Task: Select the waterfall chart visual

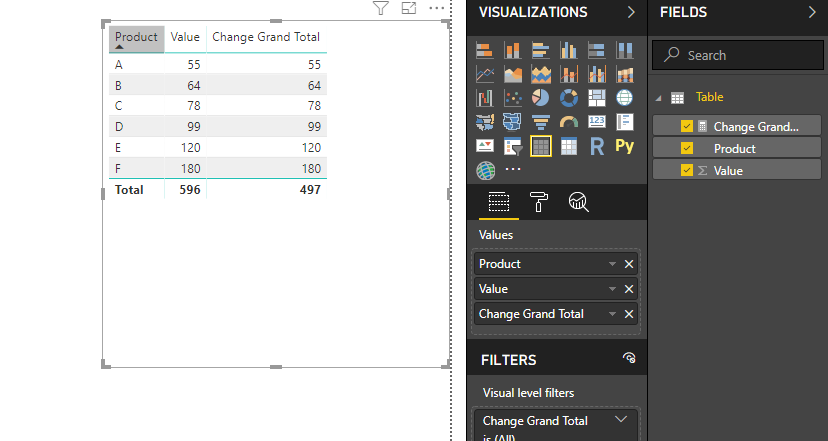Action: (x=485, y=98)
